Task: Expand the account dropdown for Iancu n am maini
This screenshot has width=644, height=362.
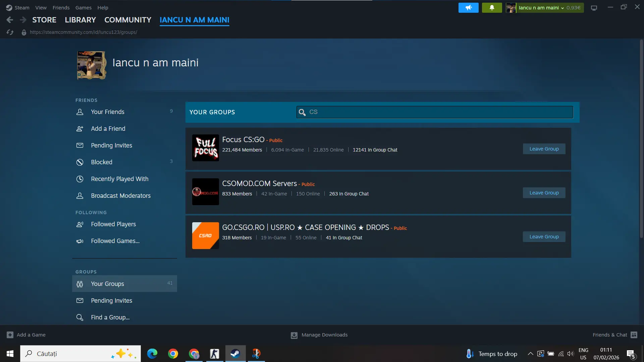Action: click(562, 8)
